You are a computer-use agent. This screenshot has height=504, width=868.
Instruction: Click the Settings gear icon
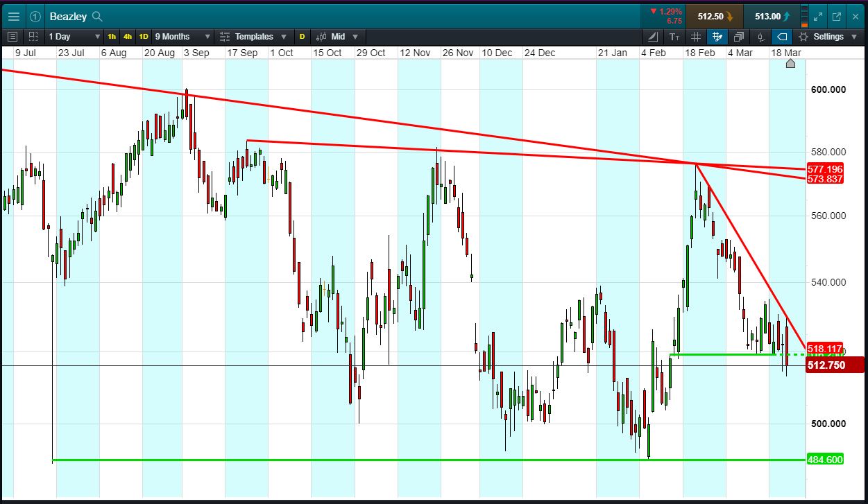pyautogui.click(x=803, y=36)
